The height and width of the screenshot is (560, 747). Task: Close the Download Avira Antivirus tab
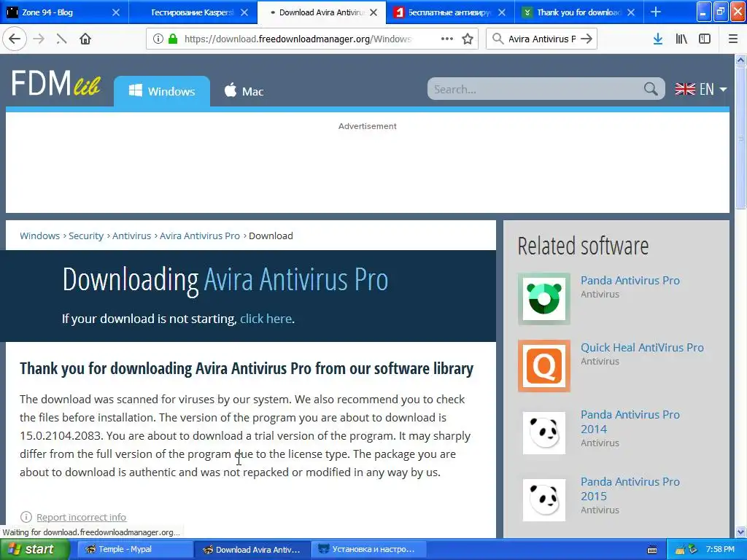[x=373, y=12]
